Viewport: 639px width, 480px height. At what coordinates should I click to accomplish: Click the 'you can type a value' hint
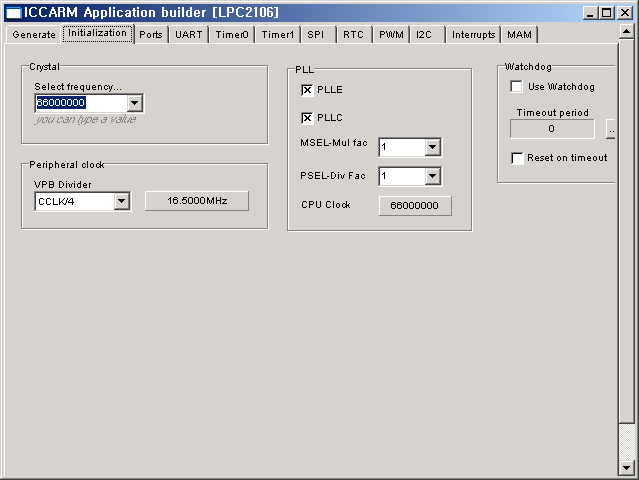[86, 119]
